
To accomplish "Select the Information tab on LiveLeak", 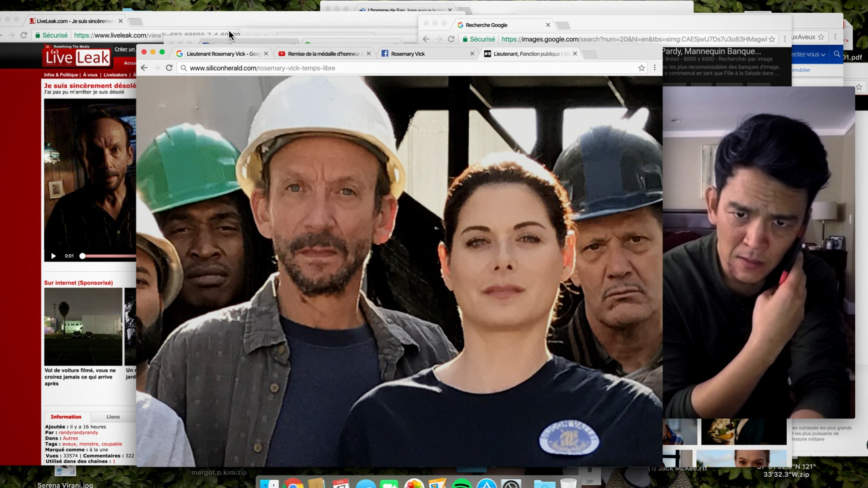I will tap(66, 417).
